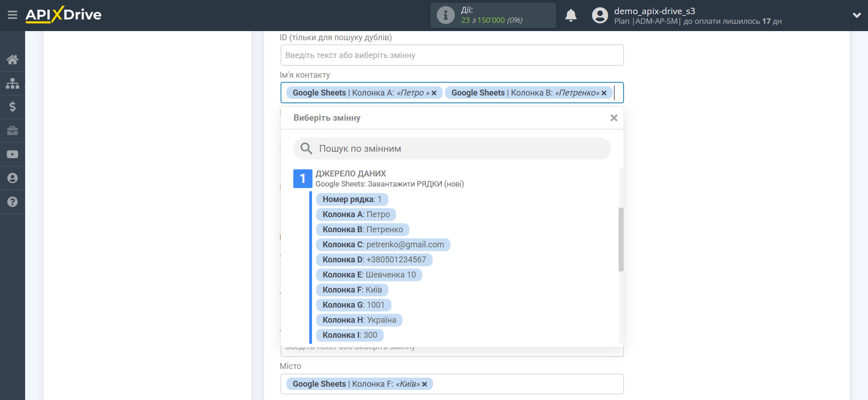Click the Дії counter panel
The height and width of the screenshot is (400, 868).
pos(493,15)
